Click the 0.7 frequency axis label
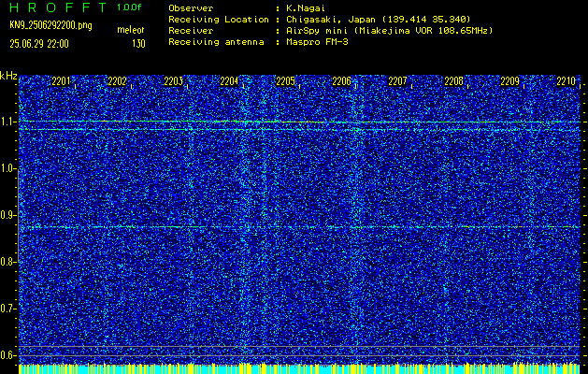 [x=8, y=309]
